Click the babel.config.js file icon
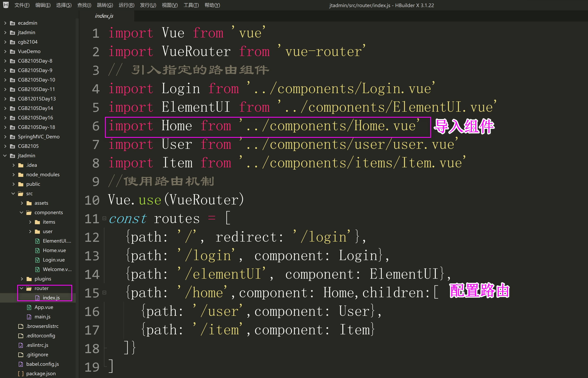Image resolution: width=588 pixels, height=378 pixels. click(21, 364)
